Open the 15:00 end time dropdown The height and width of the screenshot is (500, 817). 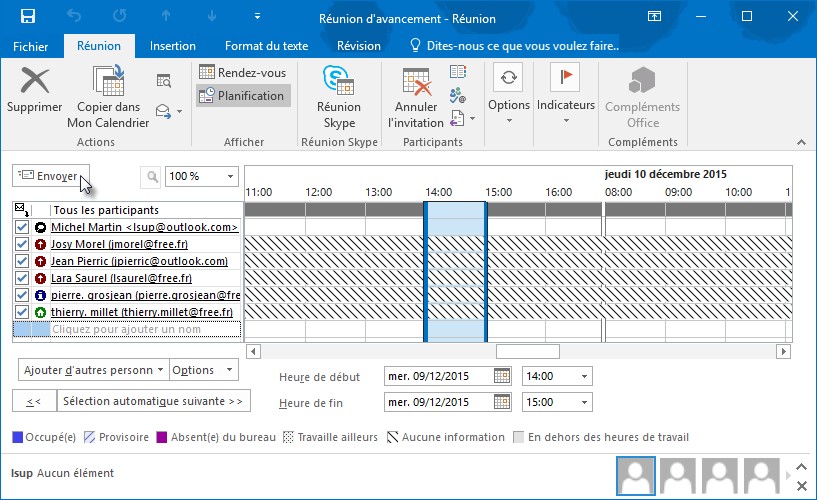(584, 402)
